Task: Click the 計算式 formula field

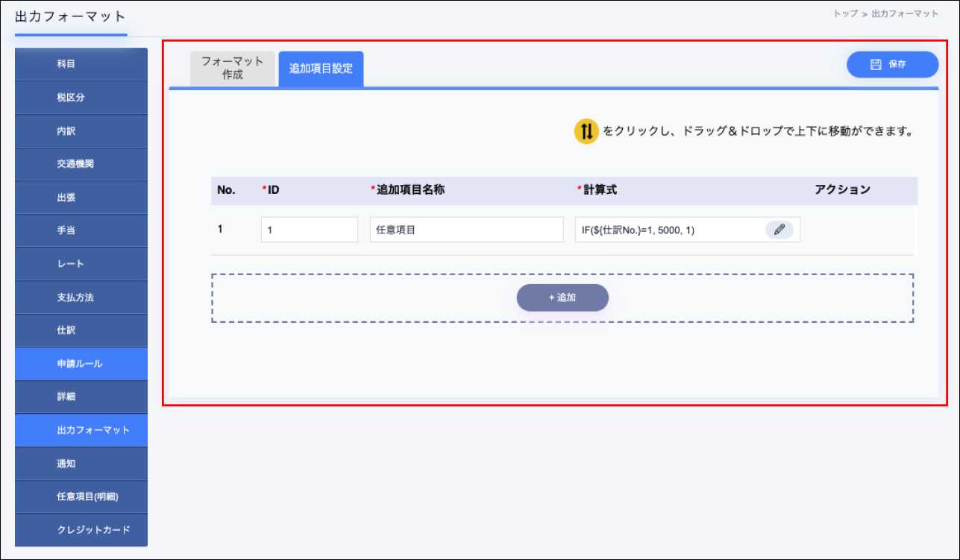Action: 668,230
